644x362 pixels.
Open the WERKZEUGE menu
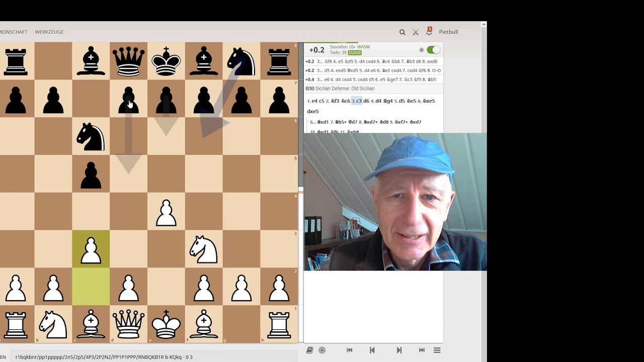(x=49, y=32)
